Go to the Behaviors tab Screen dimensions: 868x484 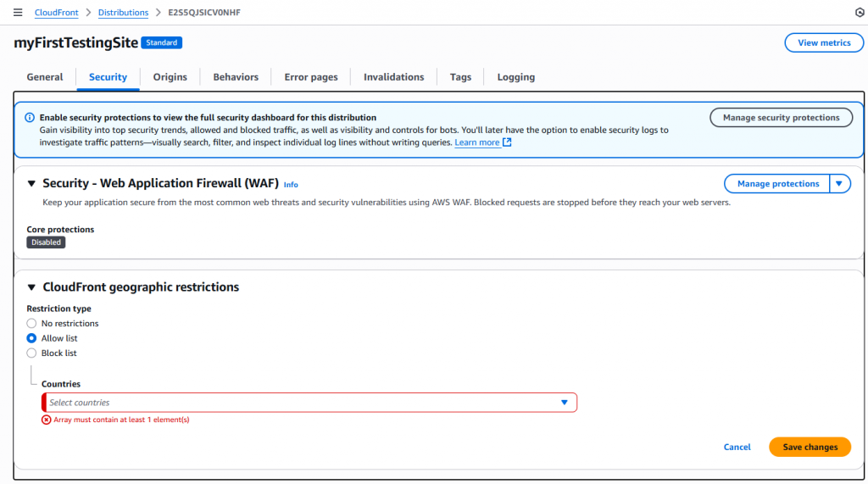(236, 77)
